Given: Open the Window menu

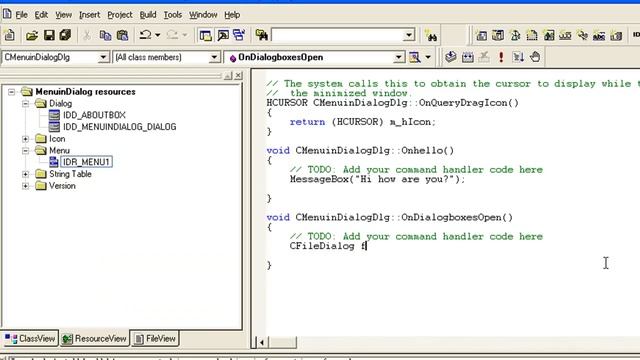Looking at the screenshot, I should point(203,15).
